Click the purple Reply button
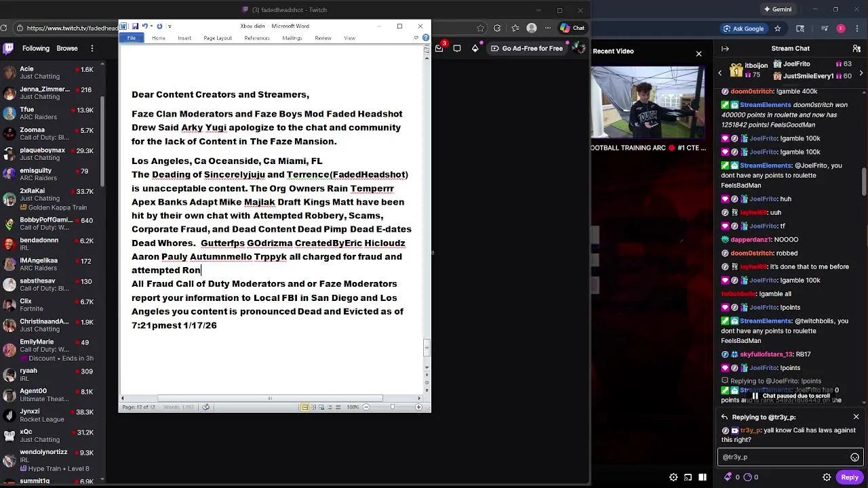 850,477
